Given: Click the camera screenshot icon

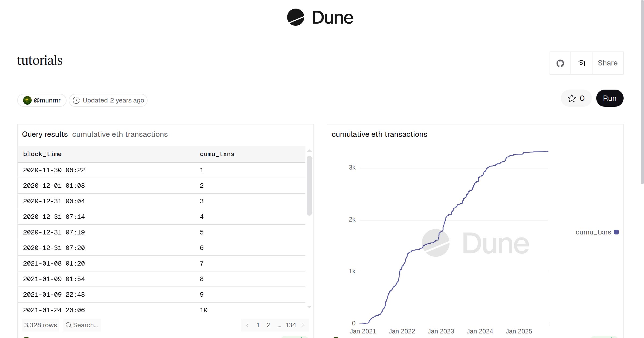Looking at the screenshot, I should (581, 63).
